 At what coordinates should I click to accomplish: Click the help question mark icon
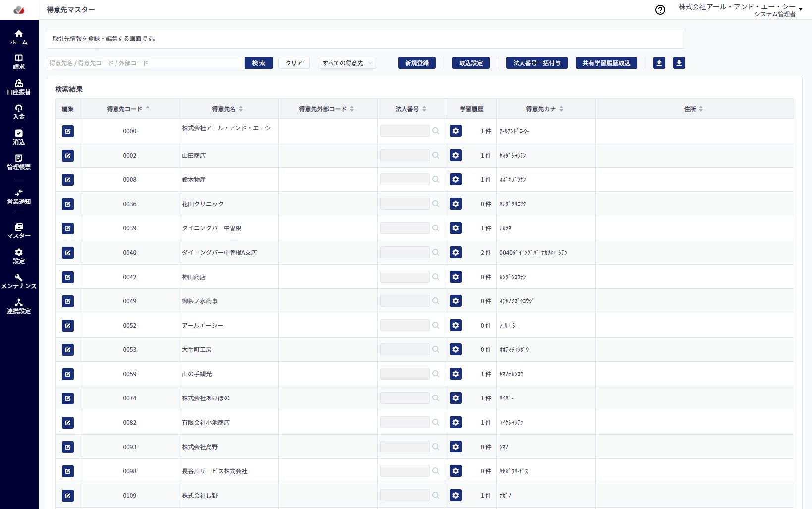(660, 10)
